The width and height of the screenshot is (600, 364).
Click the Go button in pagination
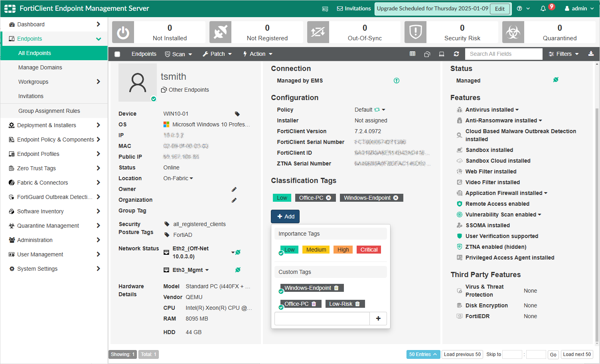pos(553,354)
